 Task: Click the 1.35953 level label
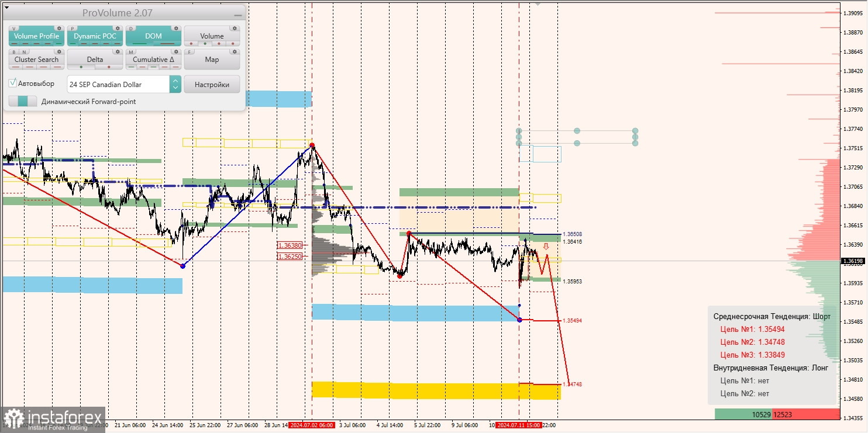(572, 281)
